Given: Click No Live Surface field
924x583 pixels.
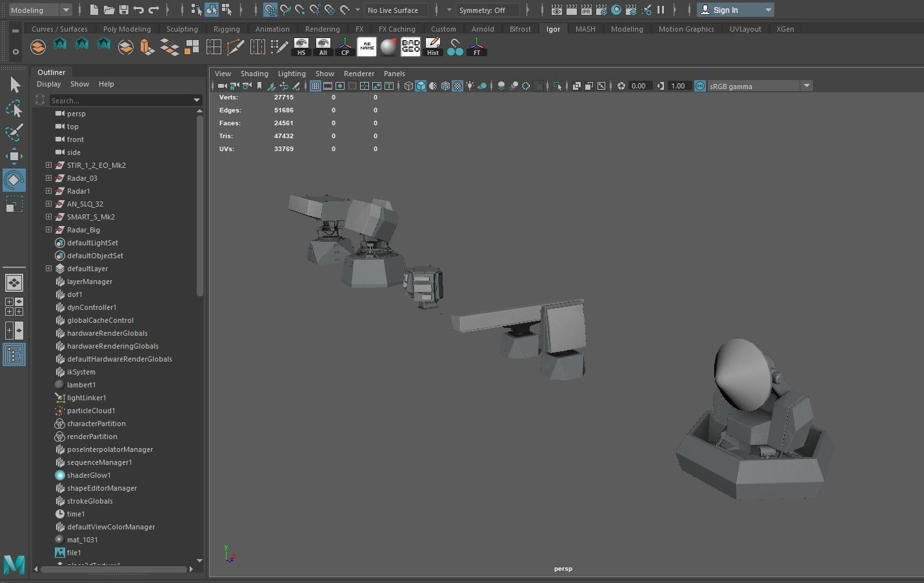Looking at the screenshot, I should pos(396,10).
